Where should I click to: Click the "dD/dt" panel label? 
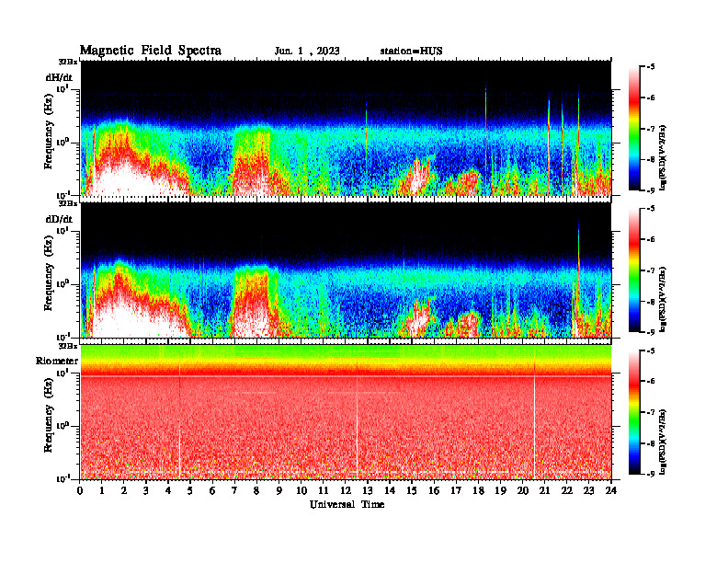[x=59, y=219]
